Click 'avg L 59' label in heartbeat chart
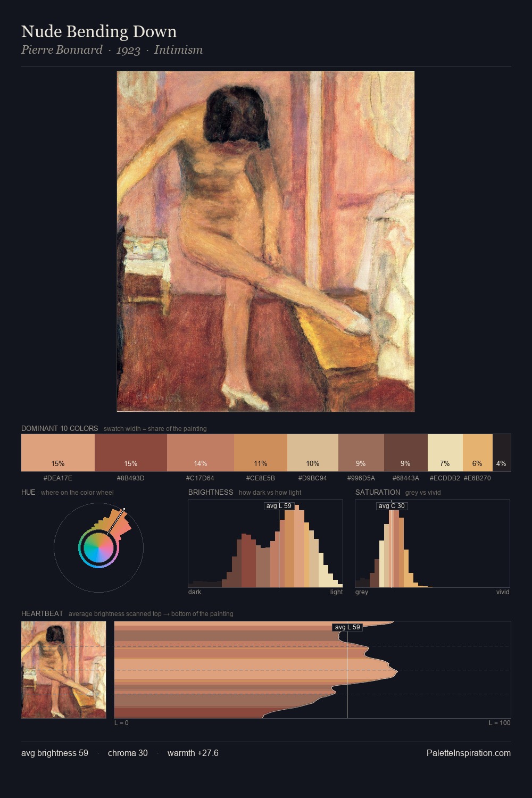532x798 pixels. pyautogui.click(x=347, y=627)
